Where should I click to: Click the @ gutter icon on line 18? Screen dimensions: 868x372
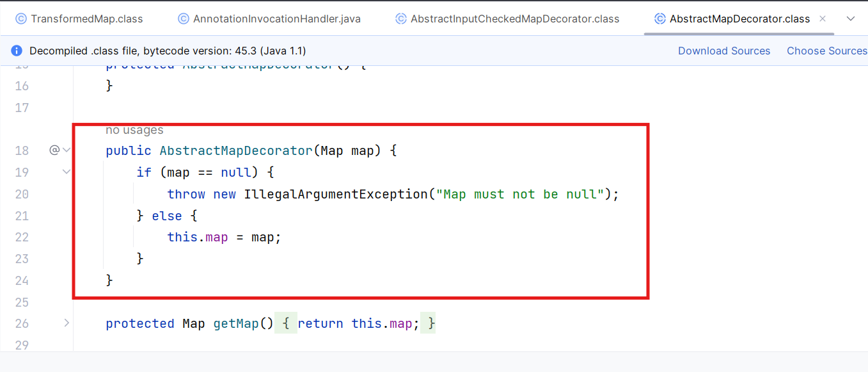point(54,150)
